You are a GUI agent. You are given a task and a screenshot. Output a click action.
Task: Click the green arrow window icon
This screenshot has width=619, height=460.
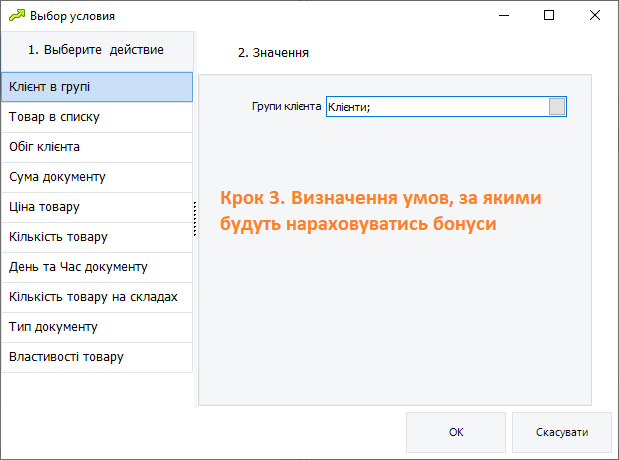17,16
